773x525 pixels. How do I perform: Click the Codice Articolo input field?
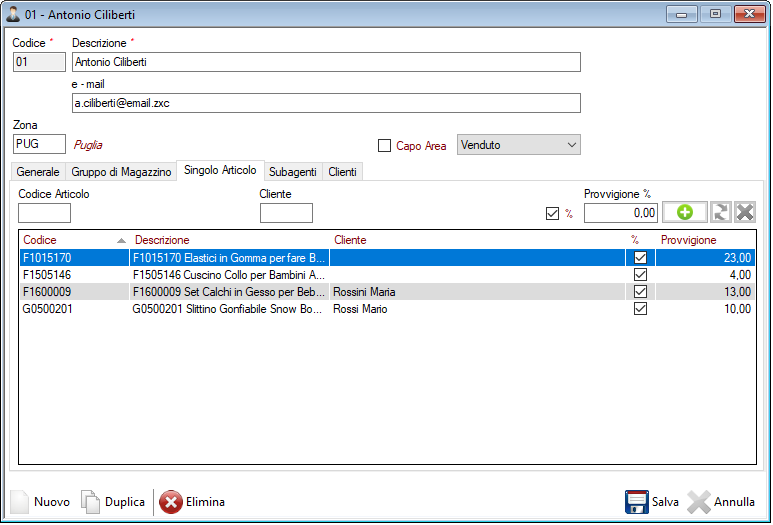point(45,213)
